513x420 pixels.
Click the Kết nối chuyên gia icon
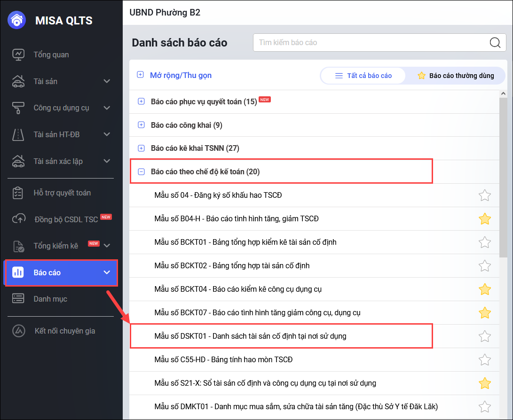(x=19, y=331)
